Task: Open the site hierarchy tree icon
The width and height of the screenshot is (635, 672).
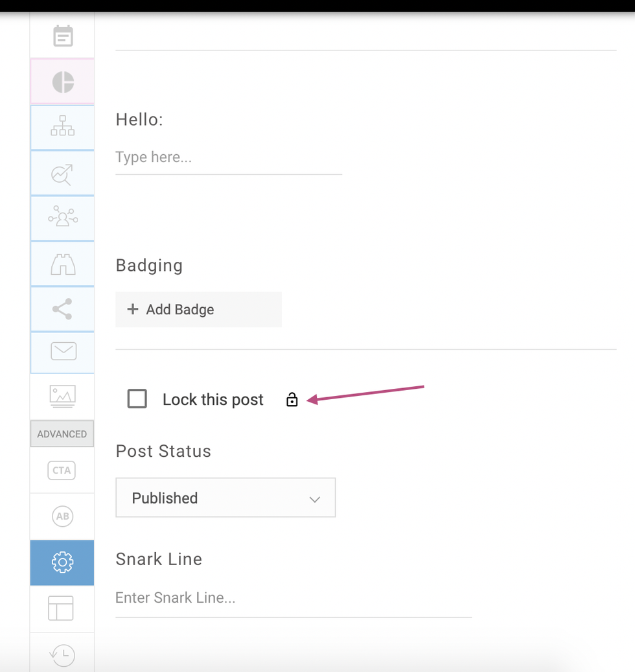Action: [x=63, y=126]
